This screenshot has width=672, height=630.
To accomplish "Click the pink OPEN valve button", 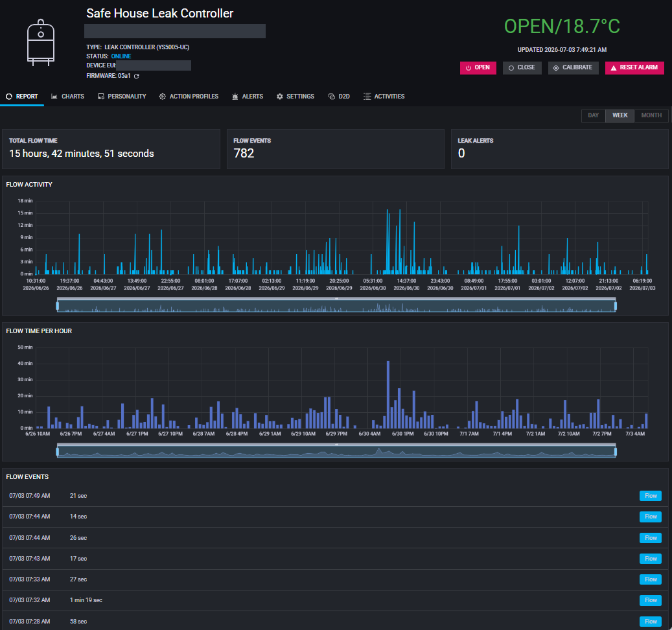I will (478, 67).
